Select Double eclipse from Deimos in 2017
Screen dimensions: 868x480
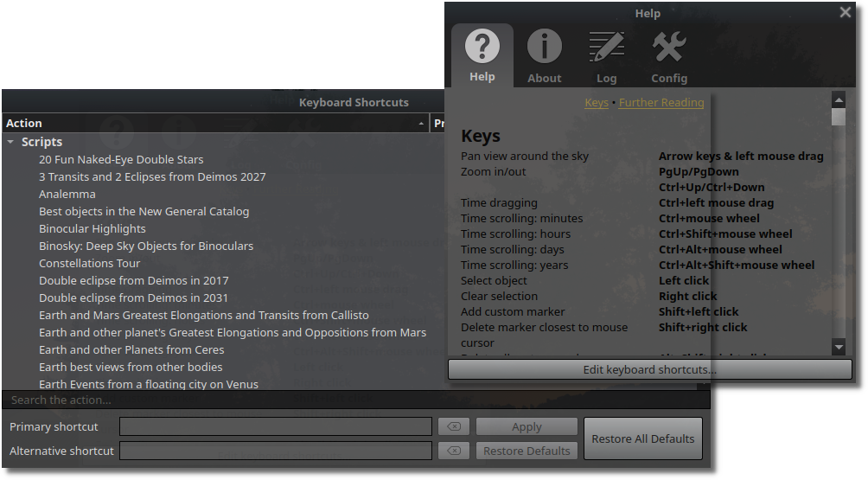[x=133, y=280]
